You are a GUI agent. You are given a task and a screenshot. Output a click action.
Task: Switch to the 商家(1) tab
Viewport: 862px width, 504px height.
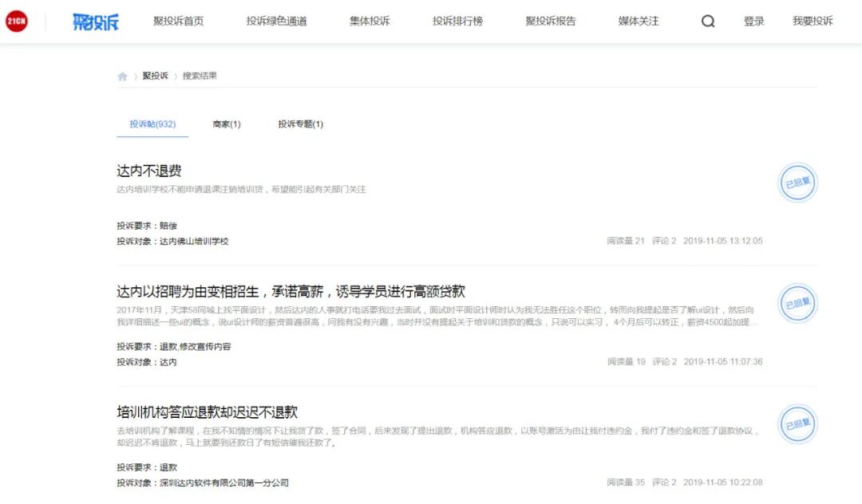228,124
